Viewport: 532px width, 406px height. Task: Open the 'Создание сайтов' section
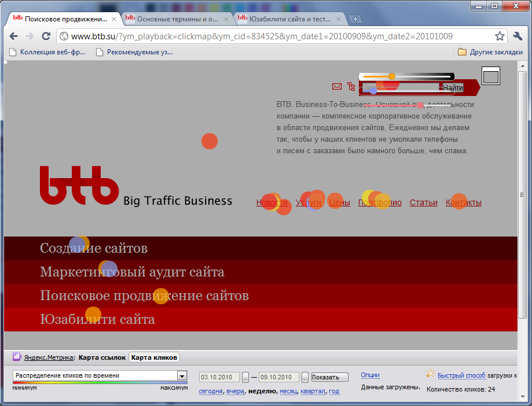coord(94,249)
